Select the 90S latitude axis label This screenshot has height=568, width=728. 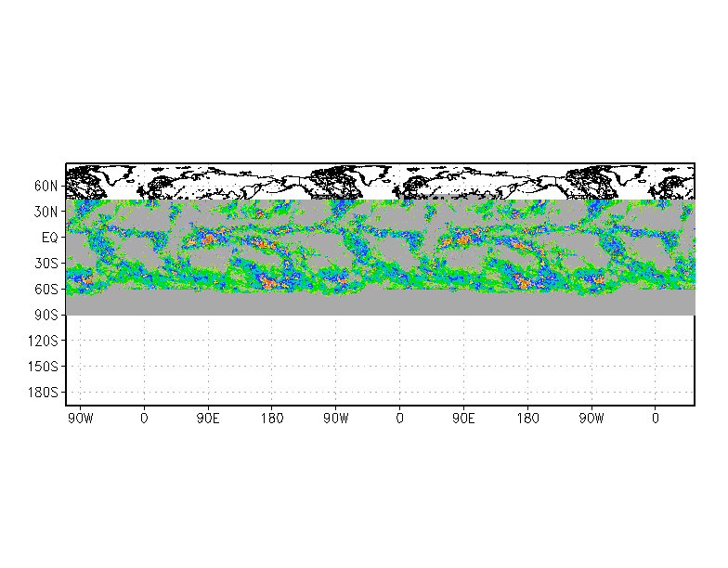pyautogui.click(x=46, y=316)
